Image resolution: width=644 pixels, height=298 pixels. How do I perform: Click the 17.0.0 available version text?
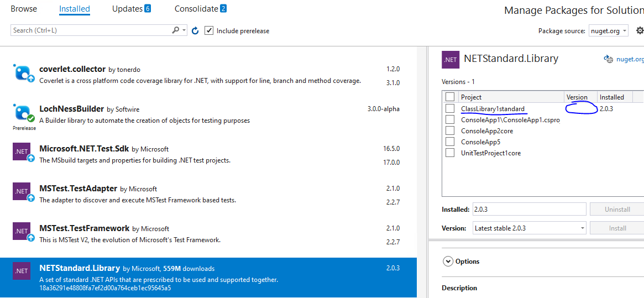[391, 163]
